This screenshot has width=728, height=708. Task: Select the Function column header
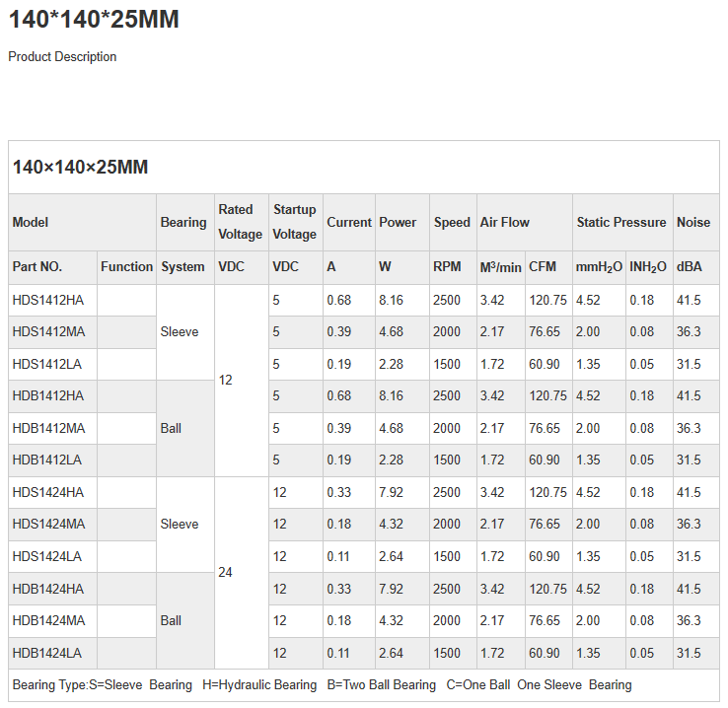click(126, 267)
